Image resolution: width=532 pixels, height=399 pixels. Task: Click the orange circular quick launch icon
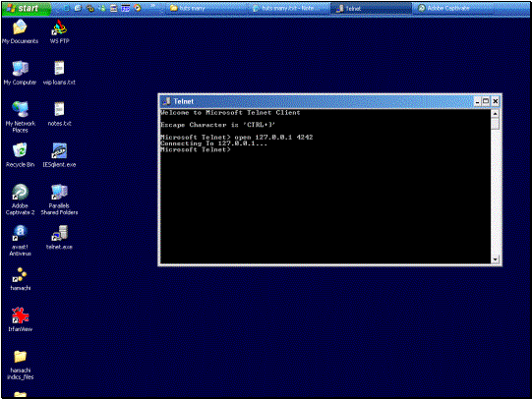pos(138,8)
